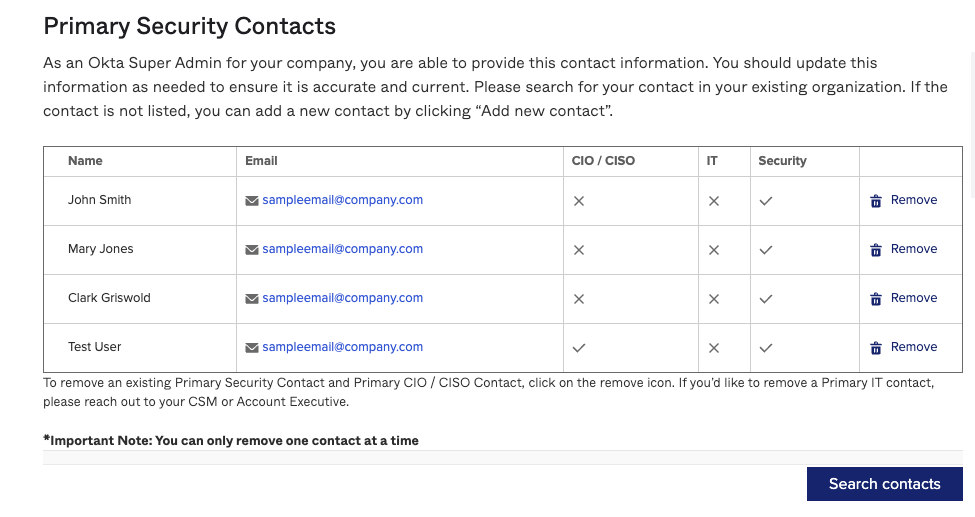Click the envelope icon beside John Smith's email
975x517 pixels.
click(252, 201)
